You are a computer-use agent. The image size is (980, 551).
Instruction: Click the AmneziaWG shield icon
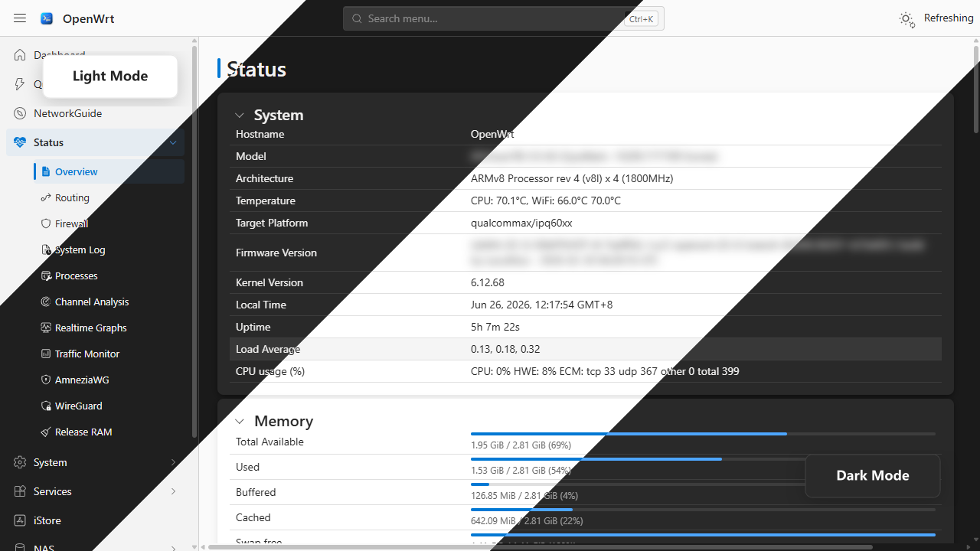[x=46, y=380]
